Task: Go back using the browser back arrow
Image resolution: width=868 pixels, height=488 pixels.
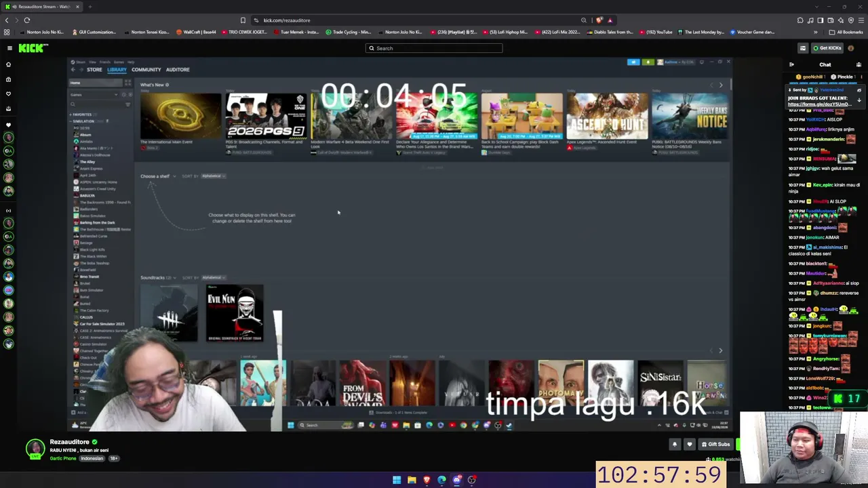Action: click(x=7, y=20)
